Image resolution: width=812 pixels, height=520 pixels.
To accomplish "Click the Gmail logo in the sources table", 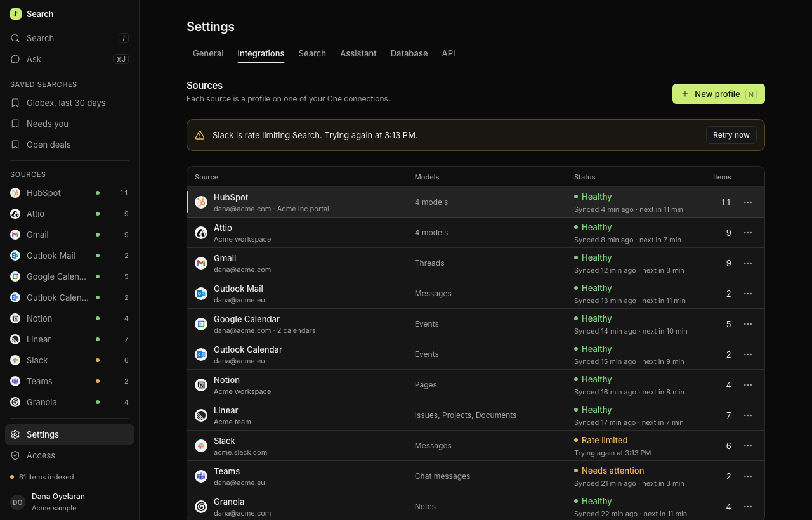I will (x=201, y=263).
